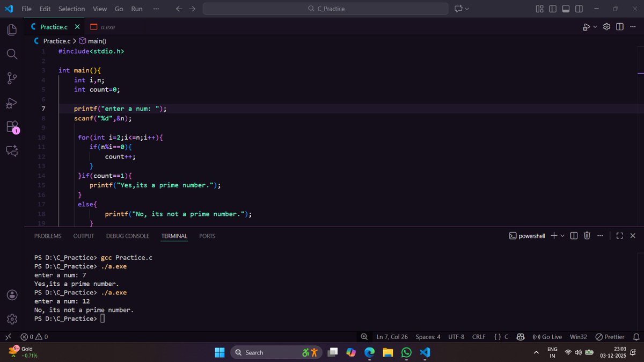Open the Extensions icon showing a badge
The image size is (644, 362).
click(11, 127)
